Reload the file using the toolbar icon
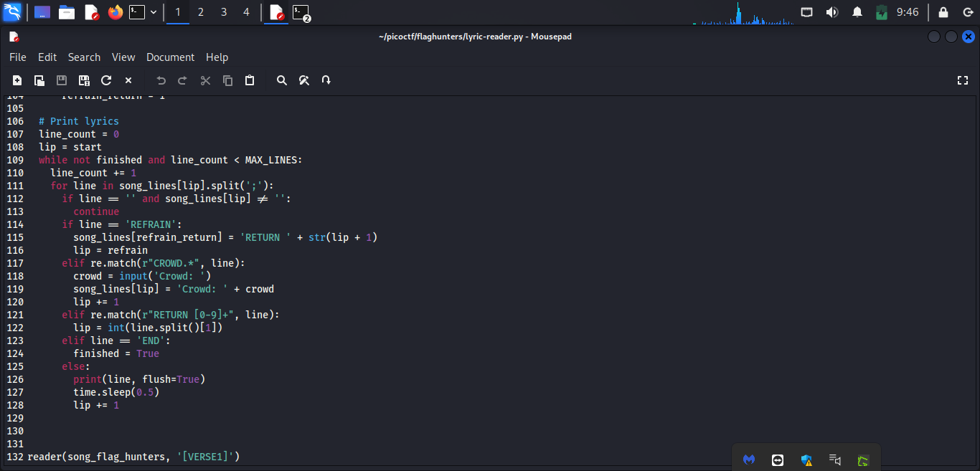The image size is (980, 471). tap(106, 80)
